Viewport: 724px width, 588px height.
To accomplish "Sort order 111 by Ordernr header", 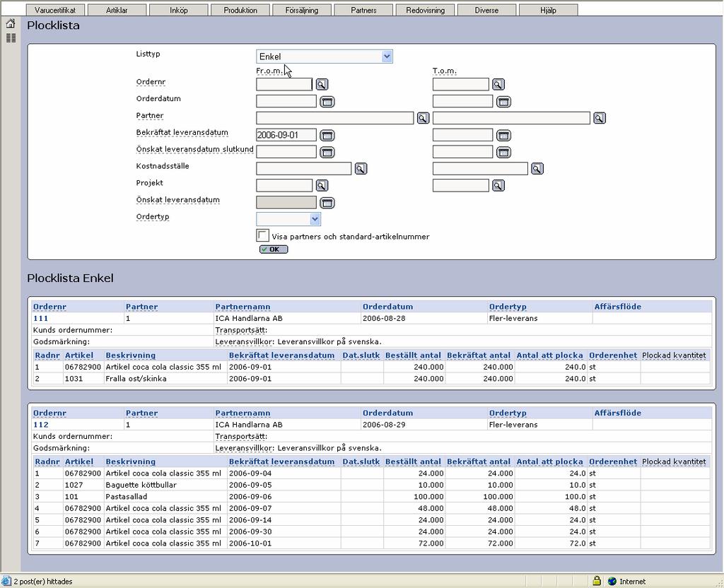I will 50,307.
